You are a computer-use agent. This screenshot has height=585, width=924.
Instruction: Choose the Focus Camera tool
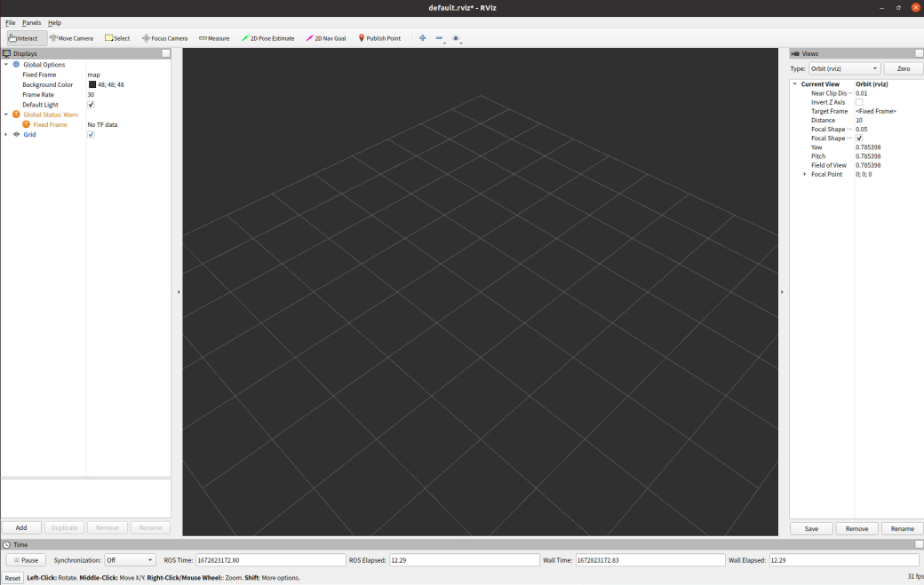pos(164,38)
